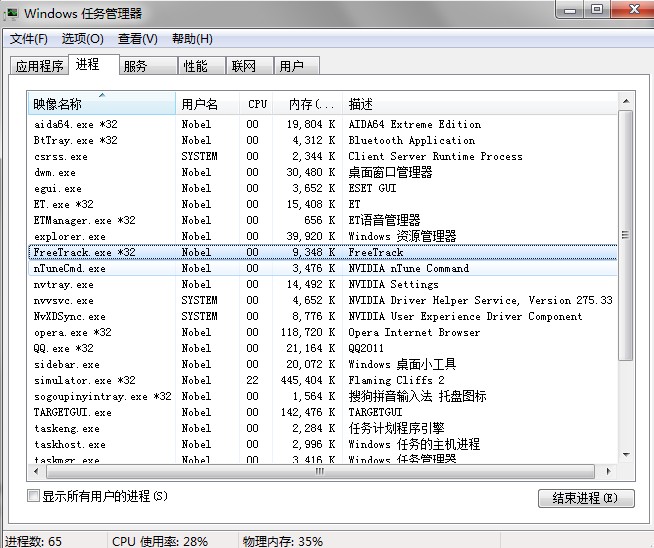Viewport: 654px width, 548px height.
Task: Click the 118,720 K memory value
Action: (308, 332)
